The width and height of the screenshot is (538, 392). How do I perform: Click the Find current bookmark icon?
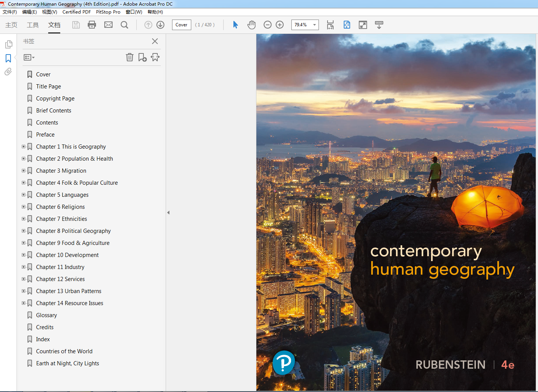[155, 57]
